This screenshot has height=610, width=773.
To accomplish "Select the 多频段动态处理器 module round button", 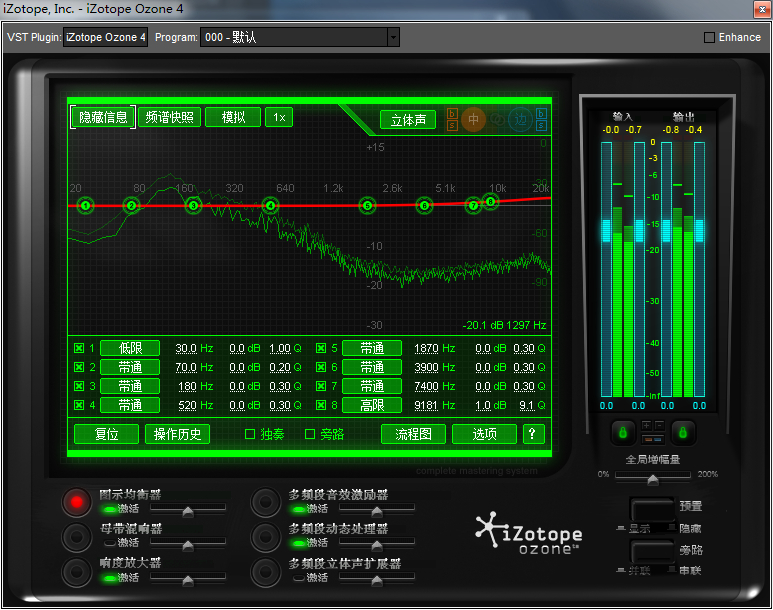I will point(265,537).
